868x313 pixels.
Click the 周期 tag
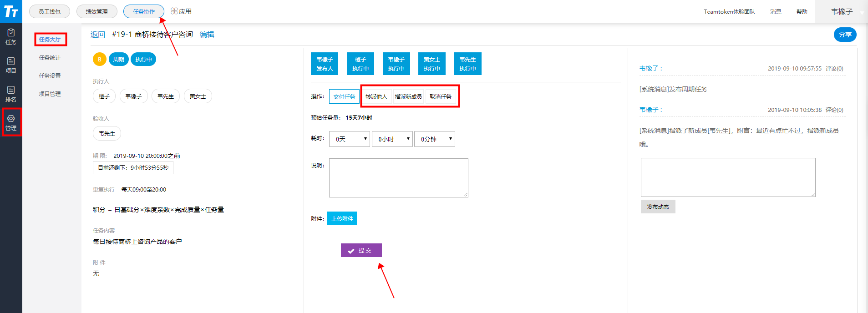pos(119,59)
